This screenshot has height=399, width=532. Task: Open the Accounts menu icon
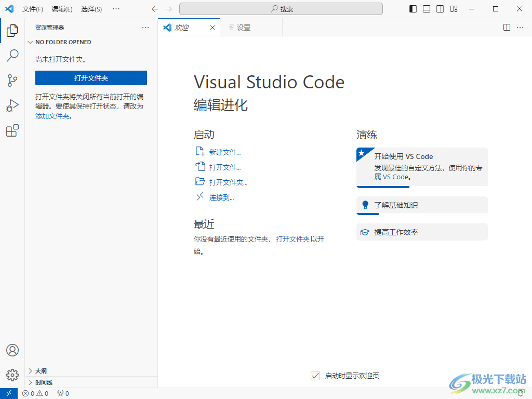[x=12, y=350]
